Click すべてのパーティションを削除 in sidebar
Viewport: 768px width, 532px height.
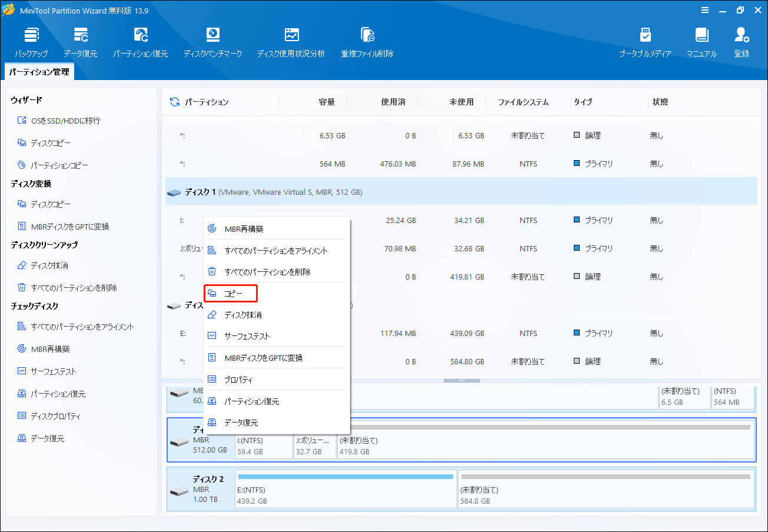point(67,288)
